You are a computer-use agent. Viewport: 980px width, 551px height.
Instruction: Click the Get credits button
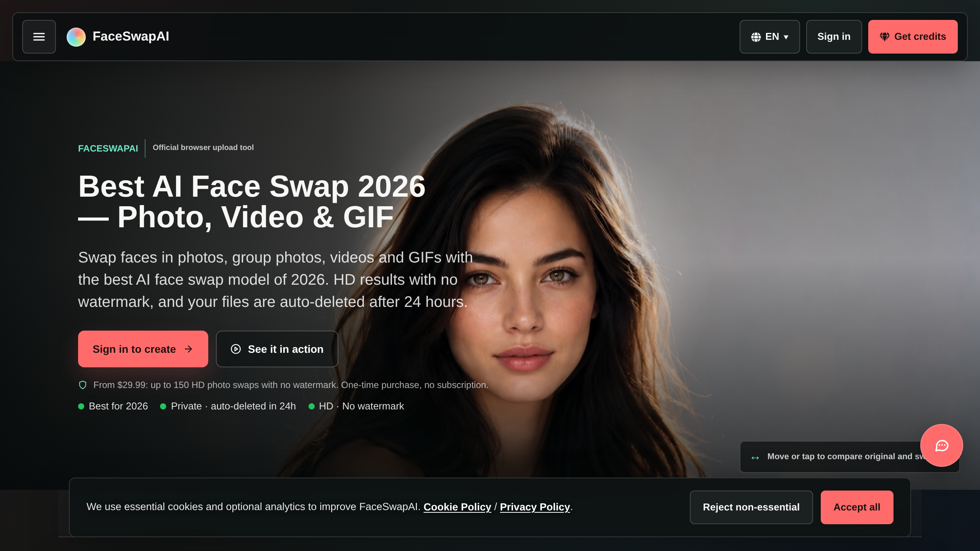pyautogui.click(x=913, y=37)
